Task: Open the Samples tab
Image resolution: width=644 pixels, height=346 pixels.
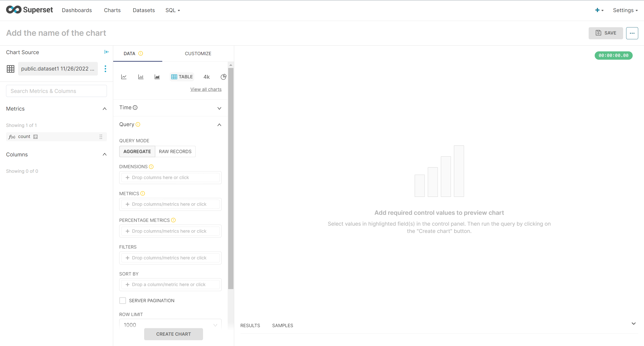Action: click(283, 325)
